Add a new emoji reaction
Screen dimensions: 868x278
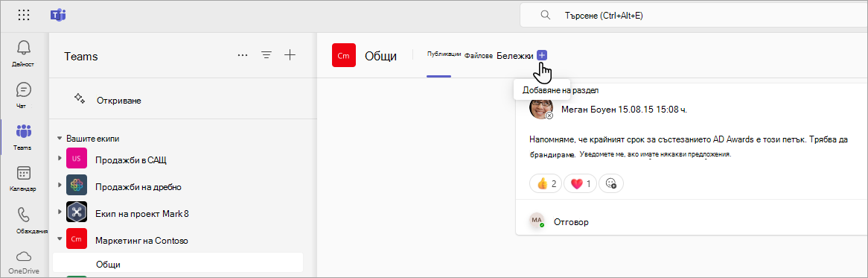611,183
